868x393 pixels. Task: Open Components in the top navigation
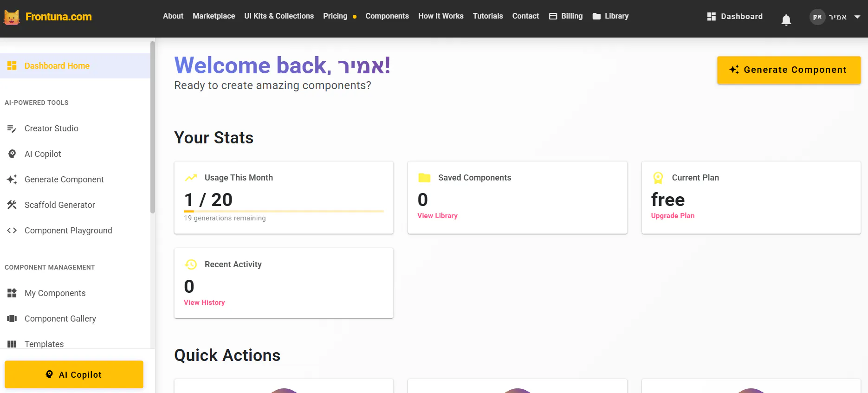387,16
